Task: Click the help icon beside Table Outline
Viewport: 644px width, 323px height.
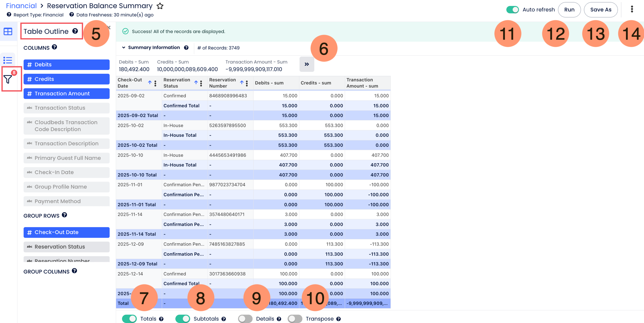Action: [75, 31]
